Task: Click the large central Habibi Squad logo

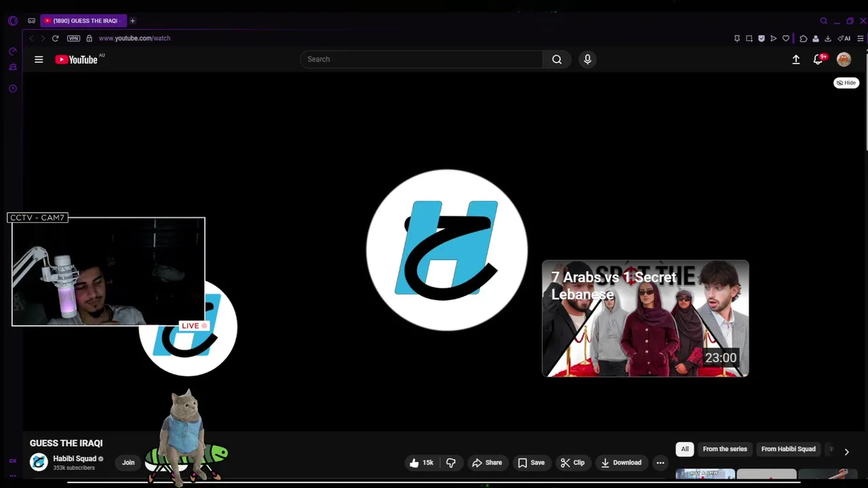Action: pyautogui.click(x=447, y=250)
